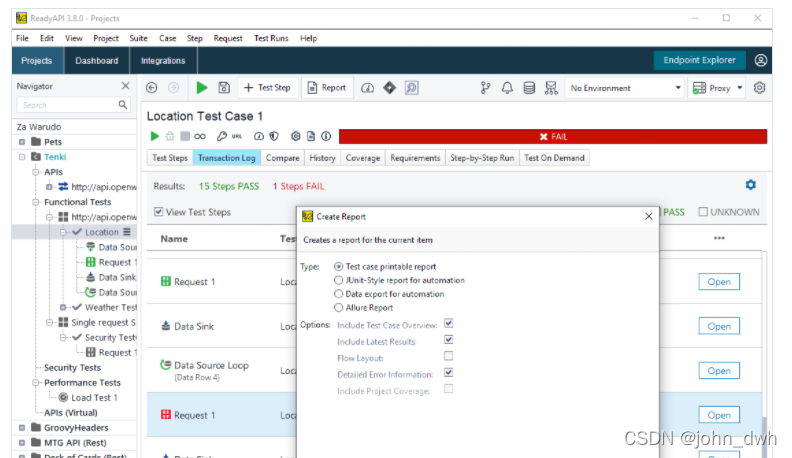Screen dimensions: 792x458
Task: Close the Create Report dialog
Action: coord(649,216)
